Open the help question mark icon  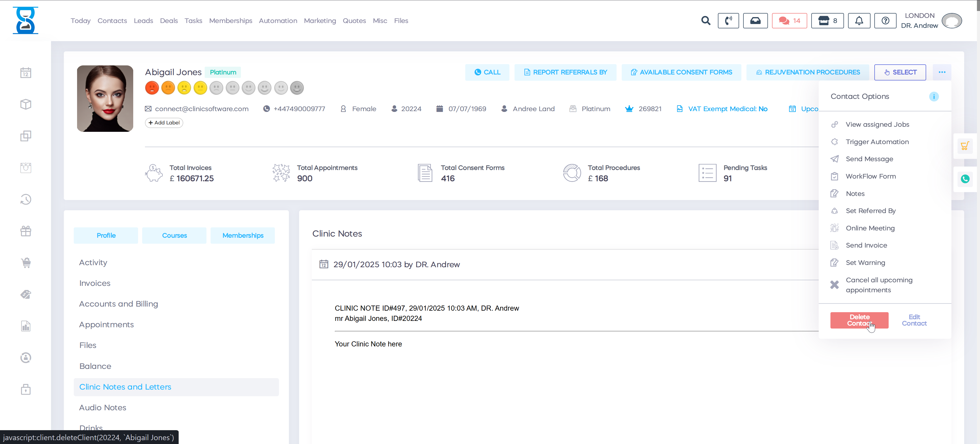pos(885,20)
